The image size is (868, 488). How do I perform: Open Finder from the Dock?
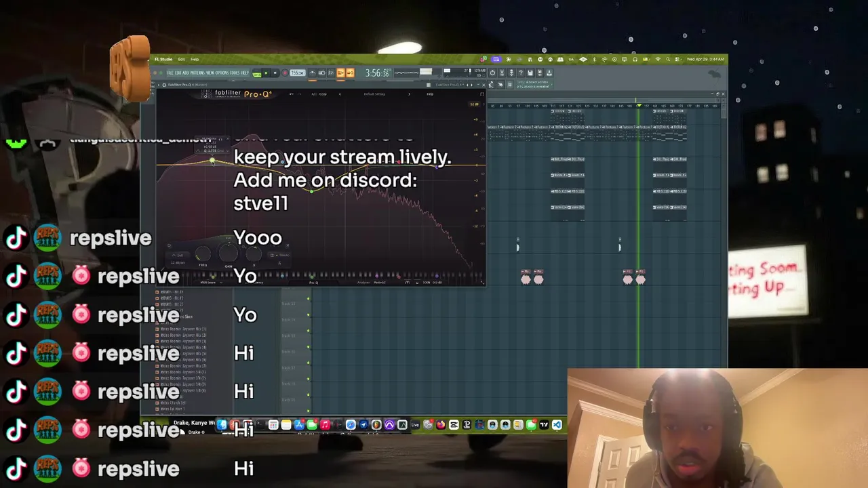click(222, 425)
